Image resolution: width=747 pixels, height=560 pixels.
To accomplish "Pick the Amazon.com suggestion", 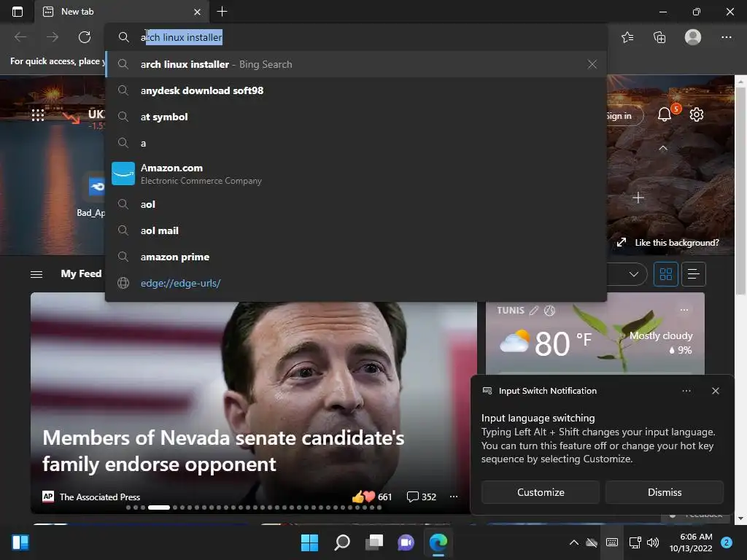I will point(355,174).
